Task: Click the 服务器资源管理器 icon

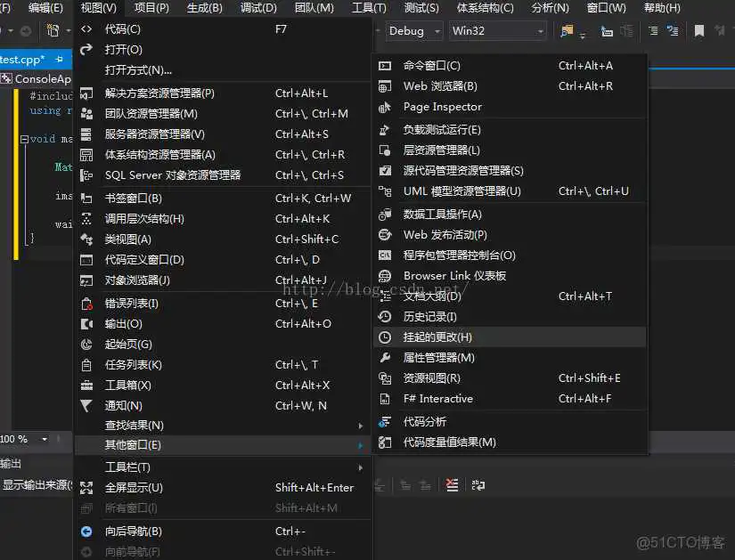Action: pos(86,134)
